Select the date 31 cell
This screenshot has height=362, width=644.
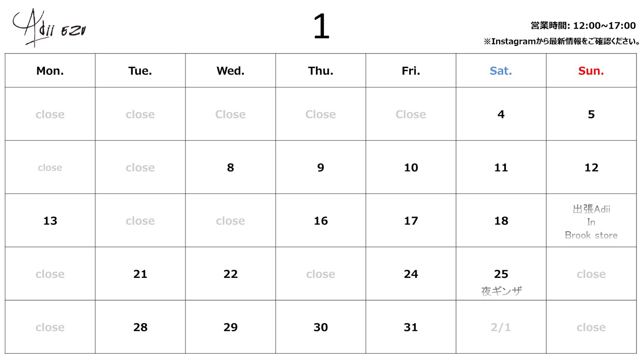point(411,327)
